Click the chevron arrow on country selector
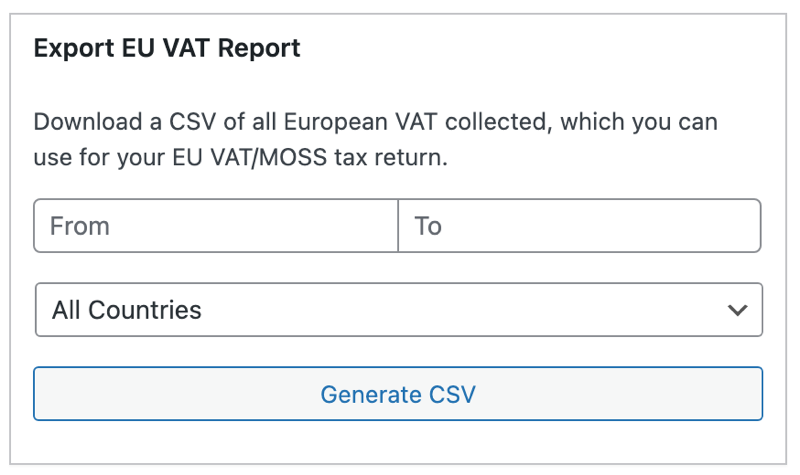The image size is (800, 475). click(738, 310)
